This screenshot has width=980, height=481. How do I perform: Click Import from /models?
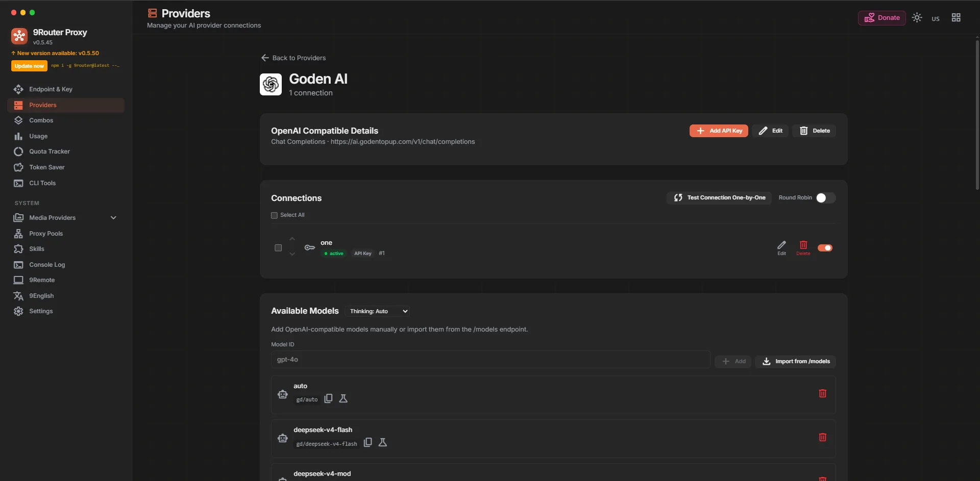tap(795, 361)
